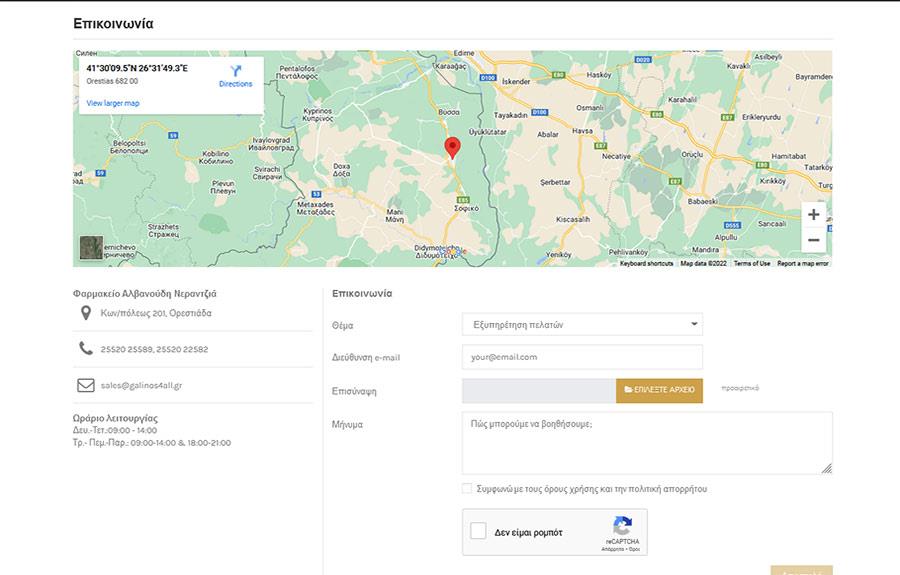Click the Directions arrow icon

coord(235,71)
